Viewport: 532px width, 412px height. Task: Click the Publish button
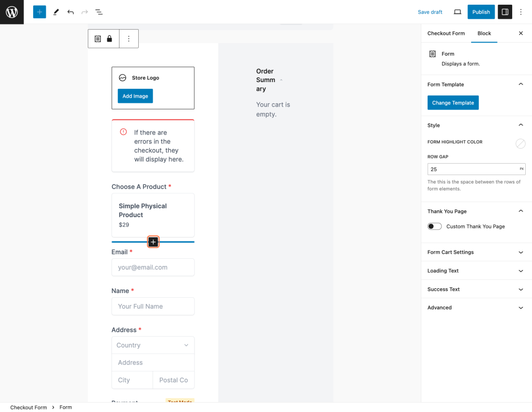(481, 12)
